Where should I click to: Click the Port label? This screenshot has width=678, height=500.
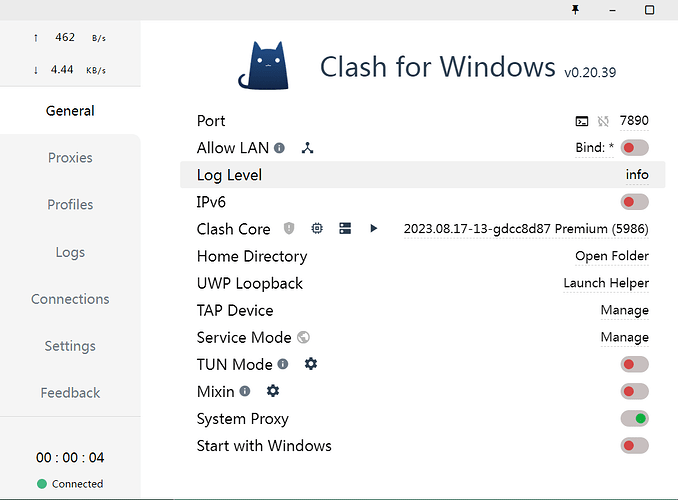(x=211, y=121)
